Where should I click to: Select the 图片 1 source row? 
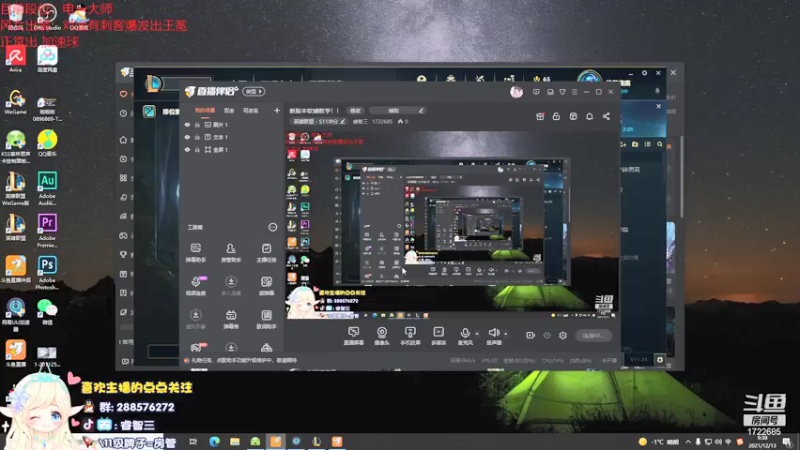232,124
